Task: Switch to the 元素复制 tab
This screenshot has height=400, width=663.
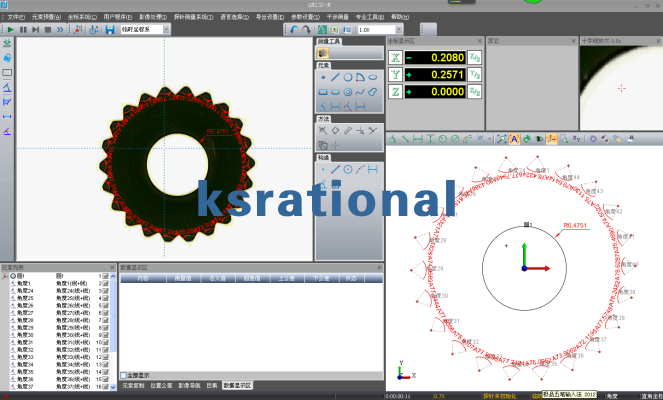Action: [132, 385]
